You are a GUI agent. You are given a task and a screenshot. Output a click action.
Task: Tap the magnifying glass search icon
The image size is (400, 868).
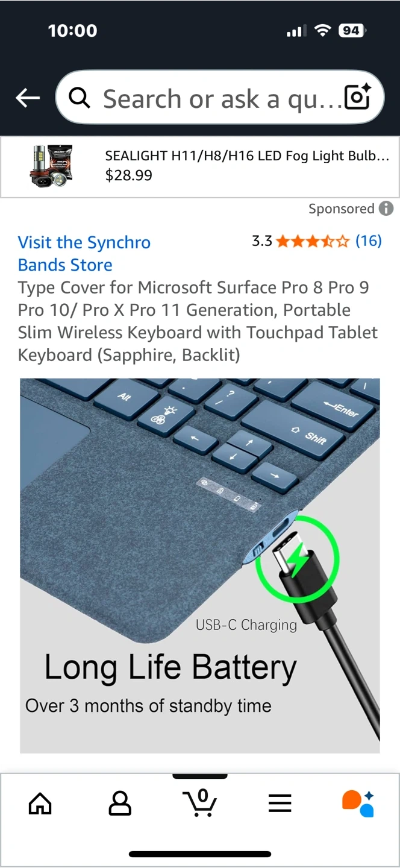[x=80, y=98]
